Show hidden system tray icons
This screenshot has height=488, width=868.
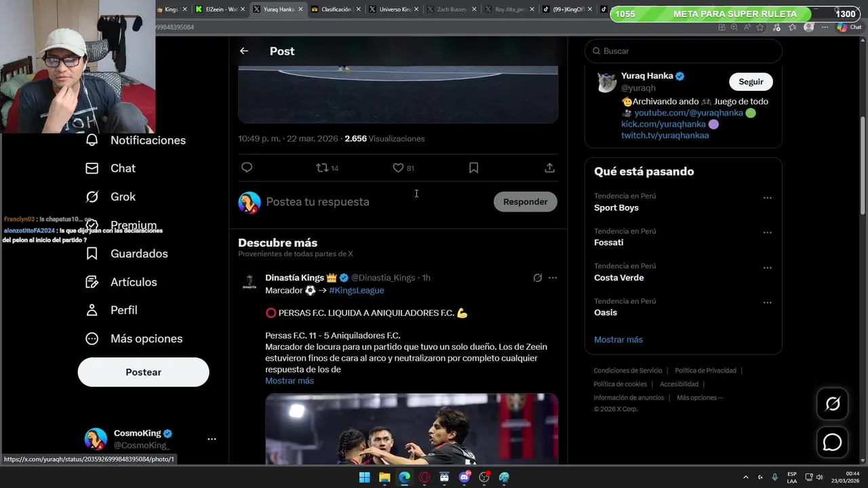[x=746, y=477]
